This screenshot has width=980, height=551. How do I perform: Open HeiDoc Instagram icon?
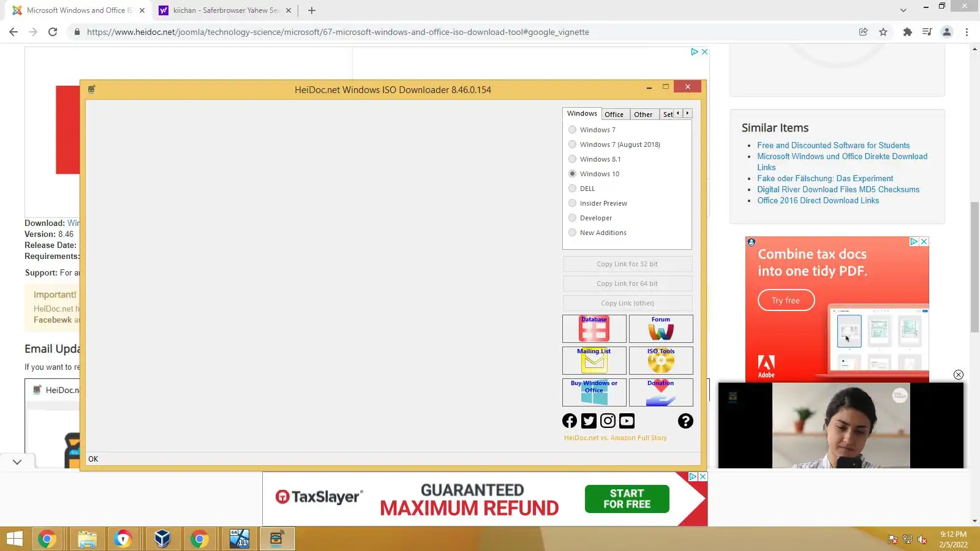[x=608, y=421]
